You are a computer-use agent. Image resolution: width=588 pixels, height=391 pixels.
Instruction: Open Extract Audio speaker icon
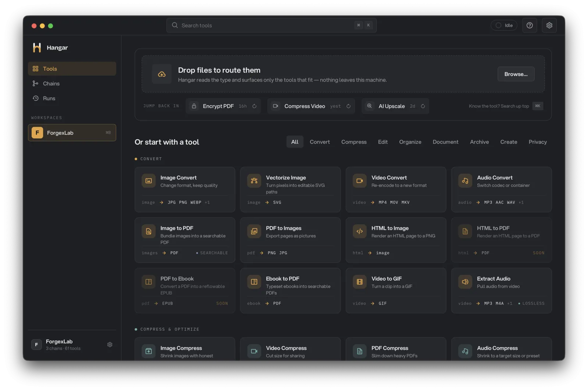tap(465, 282)
